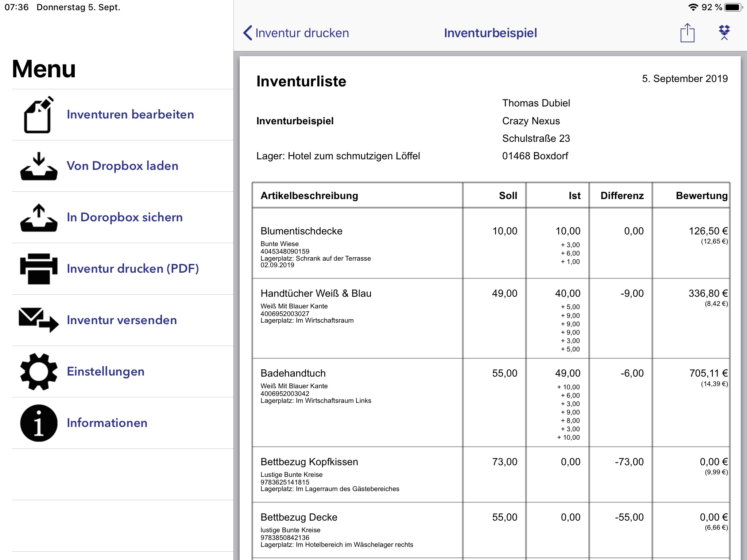Image resolution: width=747 pixels, height=560 pixels.
Task: Click barcode 4006952003042
Action: point(285,394)
